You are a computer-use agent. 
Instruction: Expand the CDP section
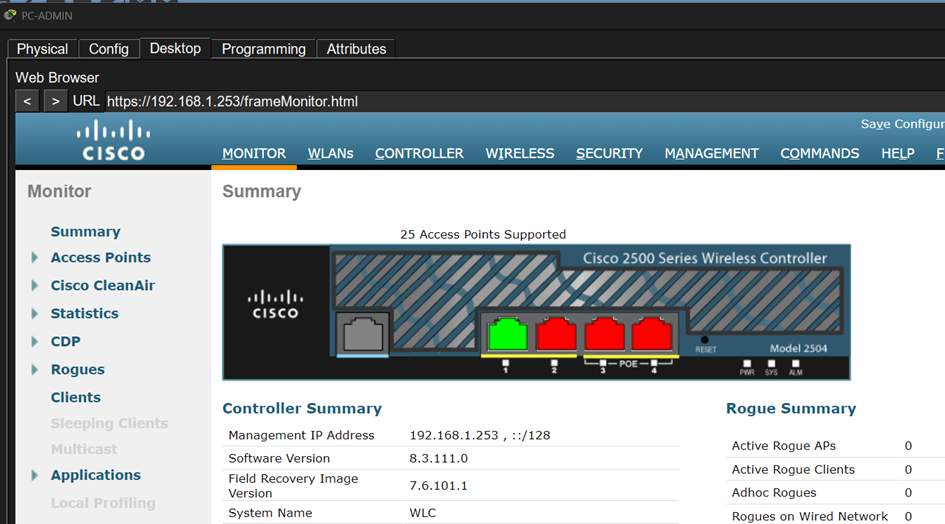click(x=34, y=341)
